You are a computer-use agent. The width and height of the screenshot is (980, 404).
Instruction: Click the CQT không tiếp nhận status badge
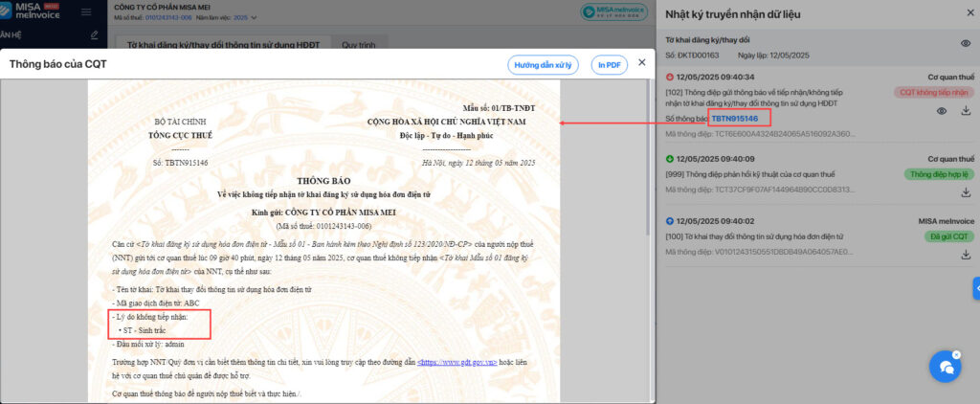[934, 92]
